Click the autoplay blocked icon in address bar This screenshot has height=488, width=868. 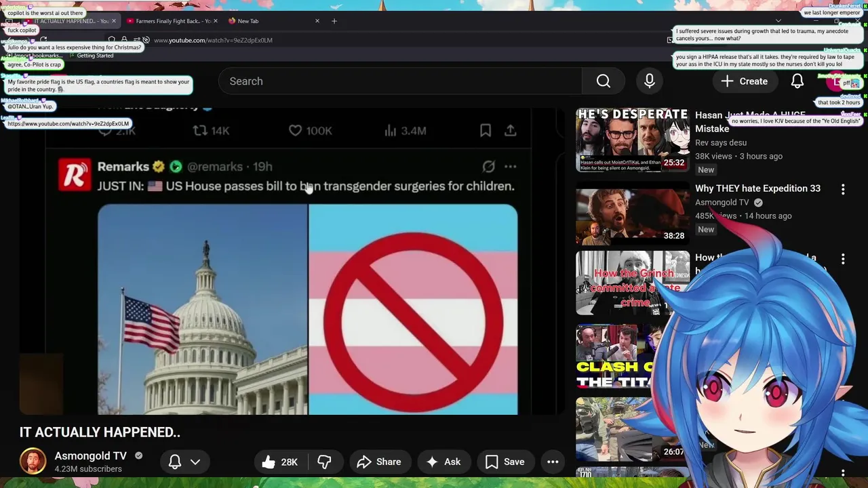tap(146, 40)
